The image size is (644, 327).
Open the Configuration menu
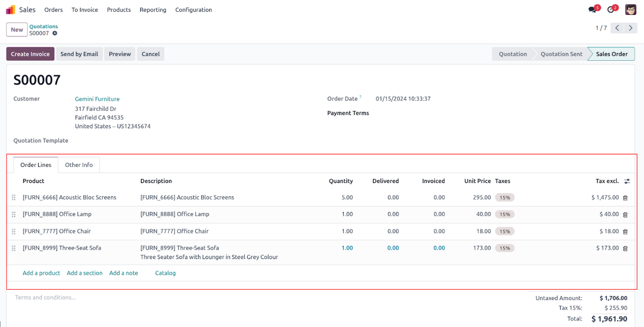pos(194,10)
